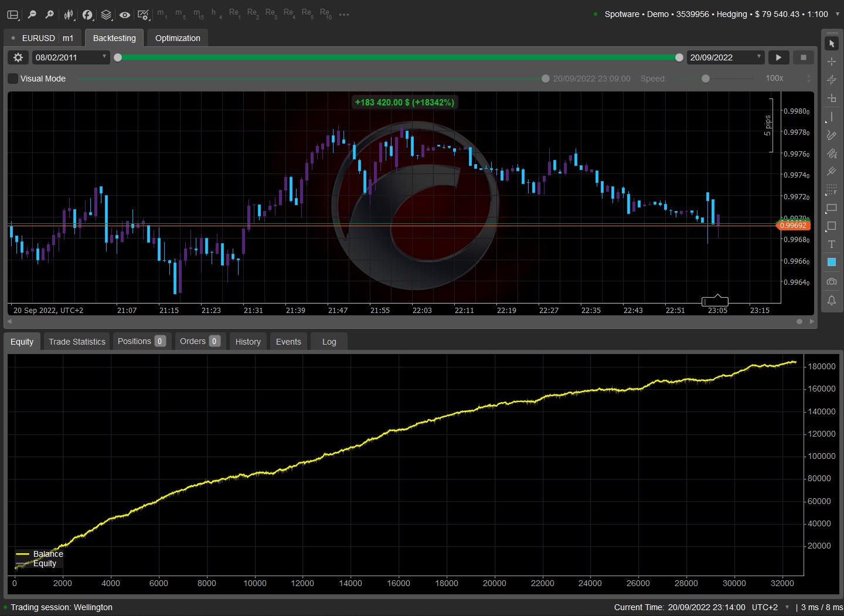Enable the Visual Mode checkbox
This screenshot has width=844, height=616.
(x=13, y=79)
